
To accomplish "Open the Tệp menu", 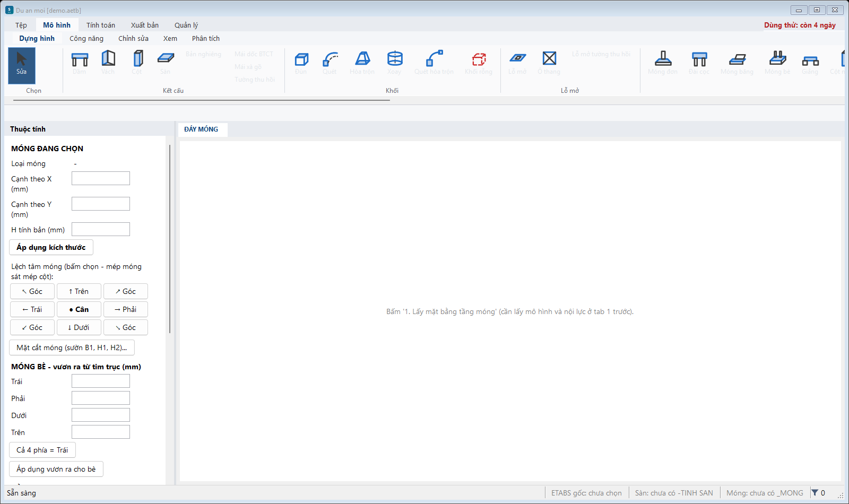I will [21, 25].
